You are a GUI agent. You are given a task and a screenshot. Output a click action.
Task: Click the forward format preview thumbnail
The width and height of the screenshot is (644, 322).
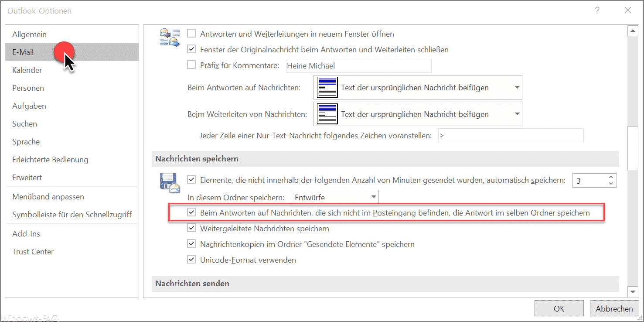[x=327, y=114]
